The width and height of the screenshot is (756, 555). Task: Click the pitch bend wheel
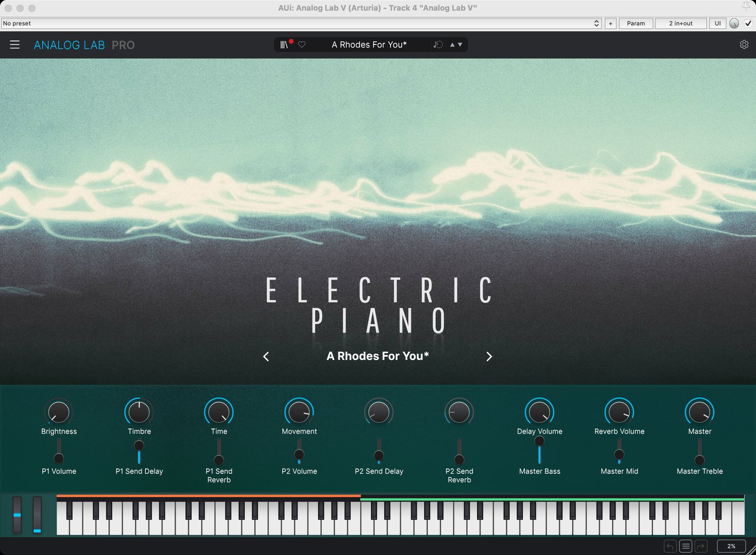(17, 515)
